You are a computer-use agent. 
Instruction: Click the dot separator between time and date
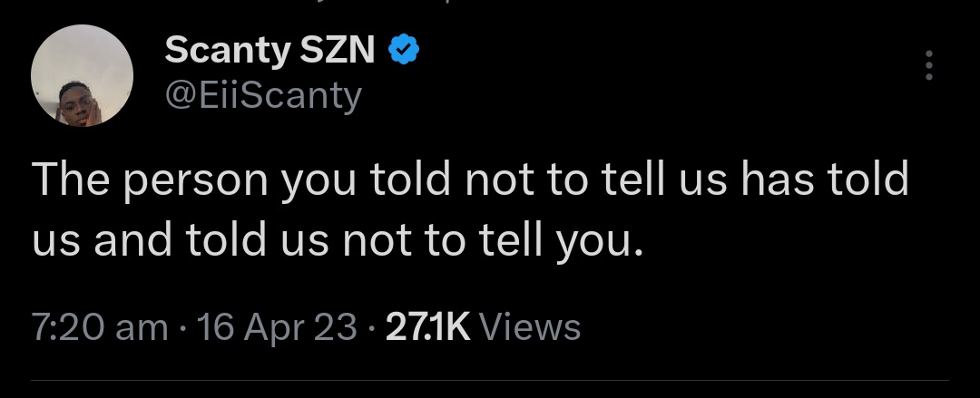point(182,328)
